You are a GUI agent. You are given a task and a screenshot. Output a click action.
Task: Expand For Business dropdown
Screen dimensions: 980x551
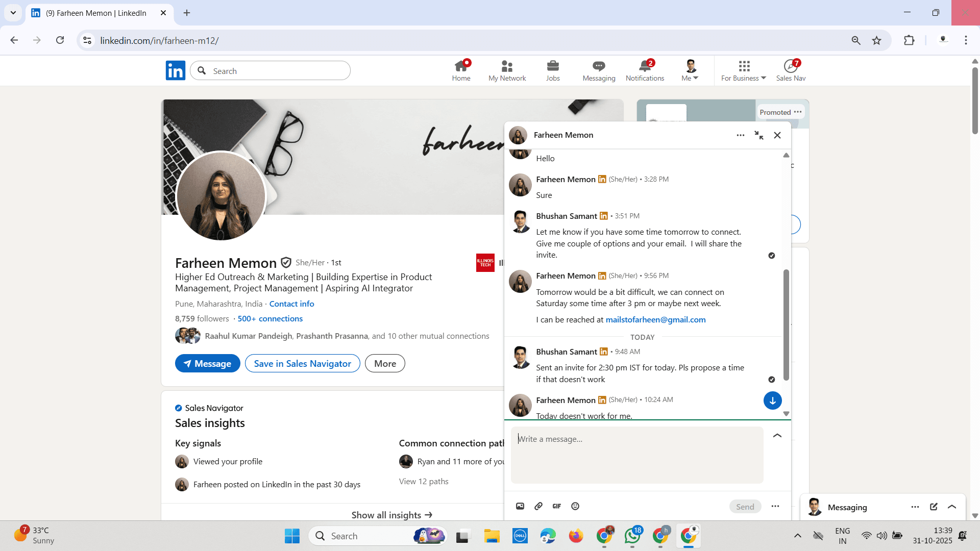(744, 70)
